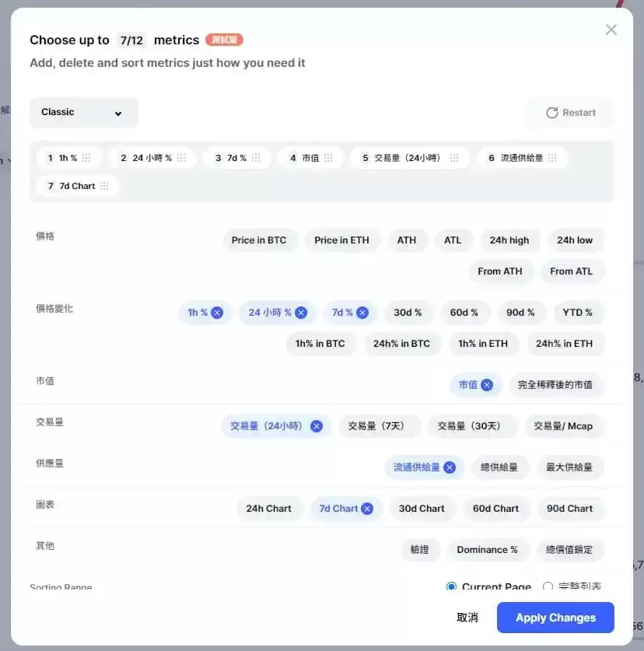Screen dimensions: 644x651
Task: Remove 交易量（24小時）using its X icon
Action: [x=316, y=426]
